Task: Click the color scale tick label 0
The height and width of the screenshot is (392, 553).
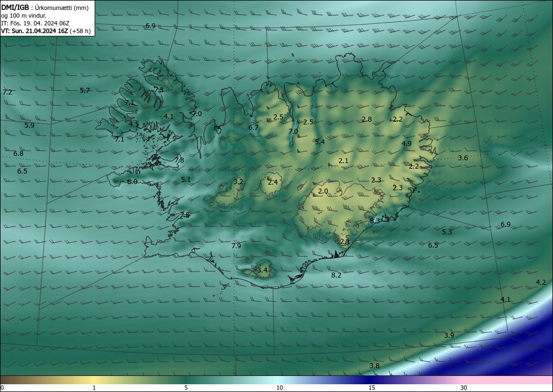Action: tap(2, 388)
